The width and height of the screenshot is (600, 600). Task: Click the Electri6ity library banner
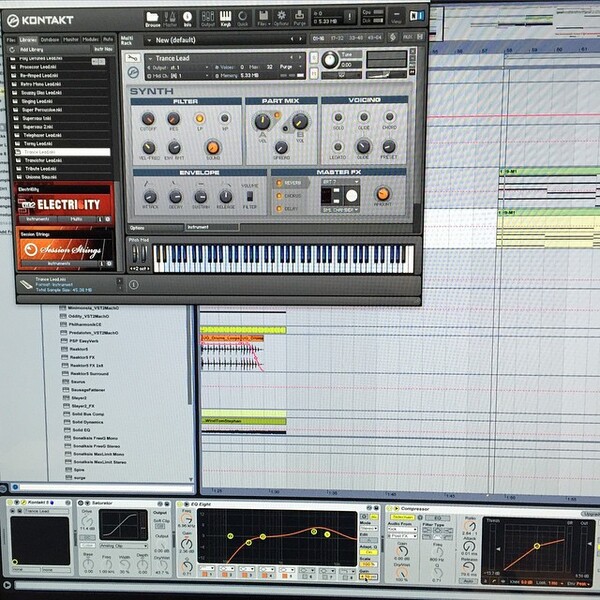[65, 205]
